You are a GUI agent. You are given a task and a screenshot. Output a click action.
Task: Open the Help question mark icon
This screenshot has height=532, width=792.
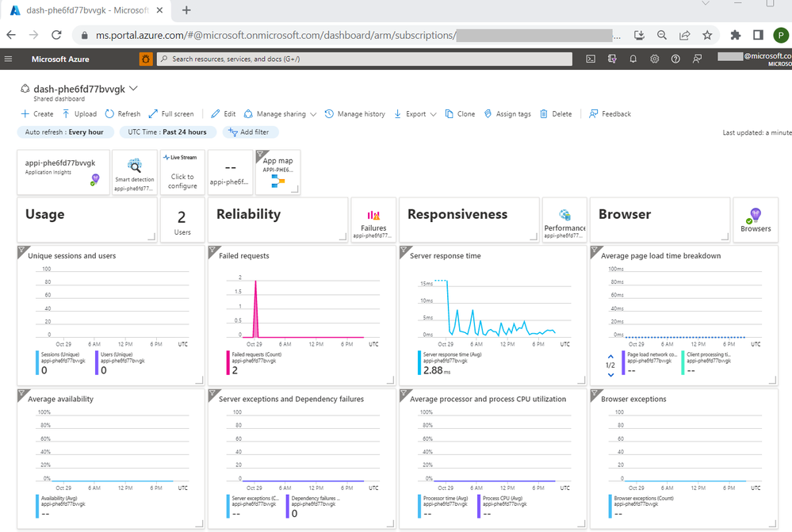[675, 59]
